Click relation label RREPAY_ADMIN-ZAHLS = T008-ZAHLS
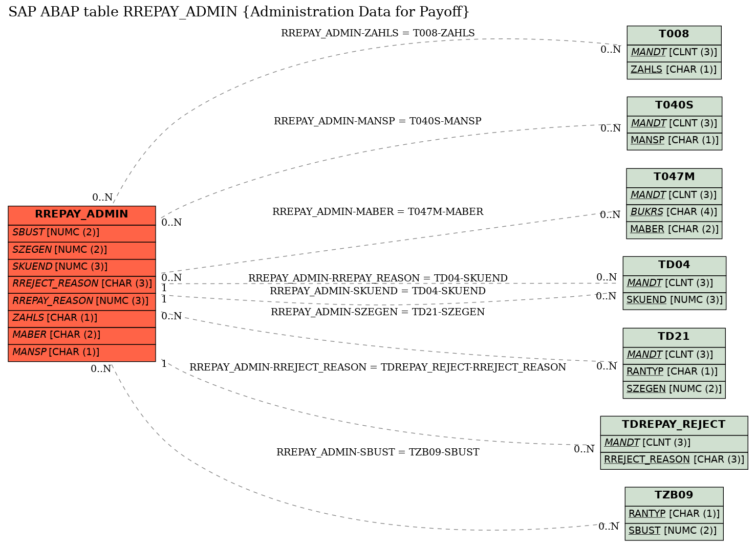This screenshot has height=546, width=756. pyautogui.click(x=378, y=33)
